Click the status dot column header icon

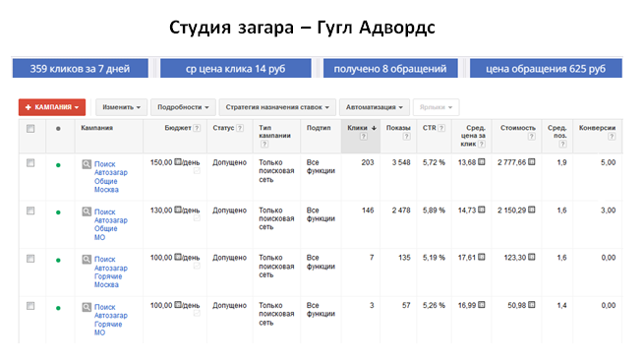coord(58,129)
